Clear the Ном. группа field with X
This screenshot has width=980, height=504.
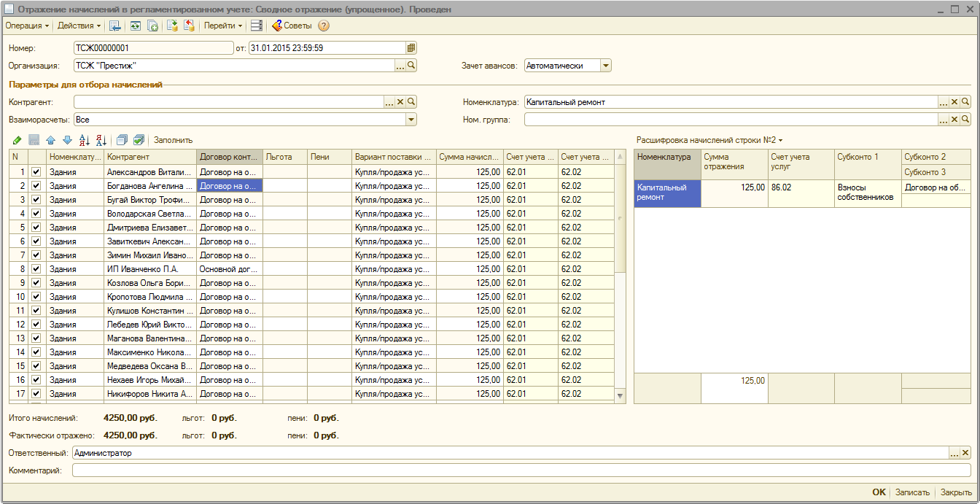(x=954, y=120)
